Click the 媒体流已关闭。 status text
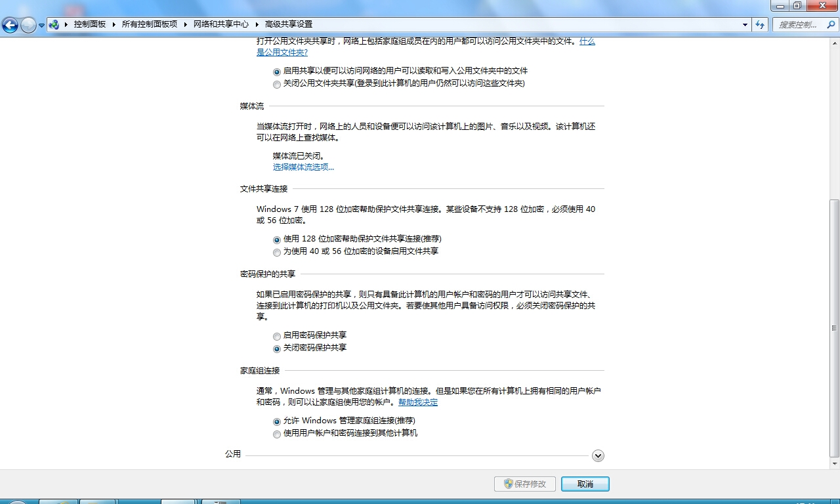The height and width of the screenshot is (504, 840). click(299, 156)
